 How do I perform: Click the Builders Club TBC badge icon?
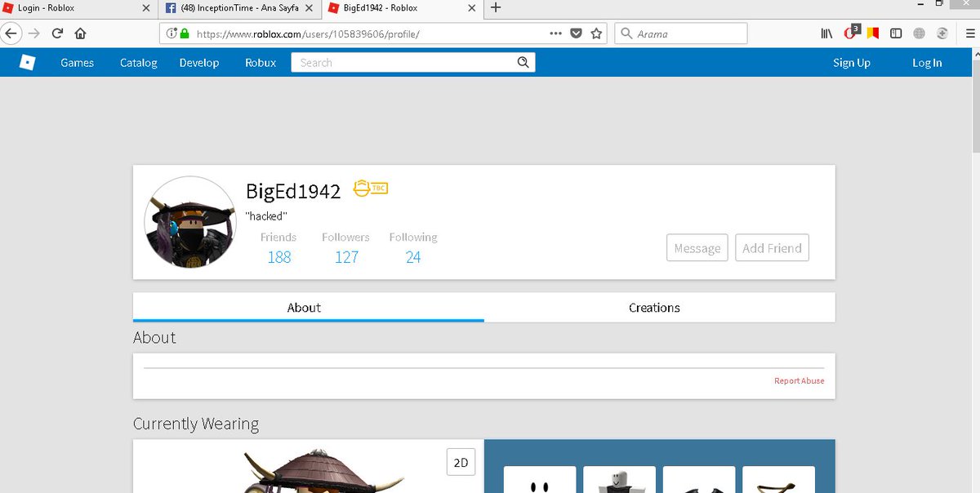[x=370, y=189]
